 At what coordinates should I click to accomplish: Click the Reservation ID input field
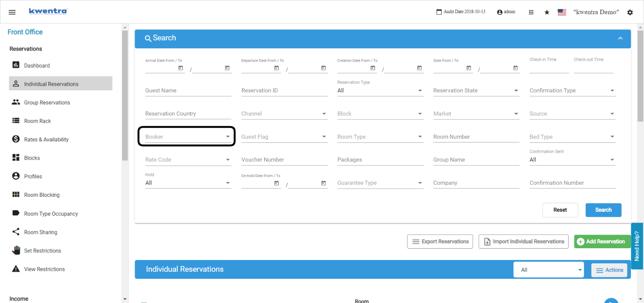(x=284, y=91)
